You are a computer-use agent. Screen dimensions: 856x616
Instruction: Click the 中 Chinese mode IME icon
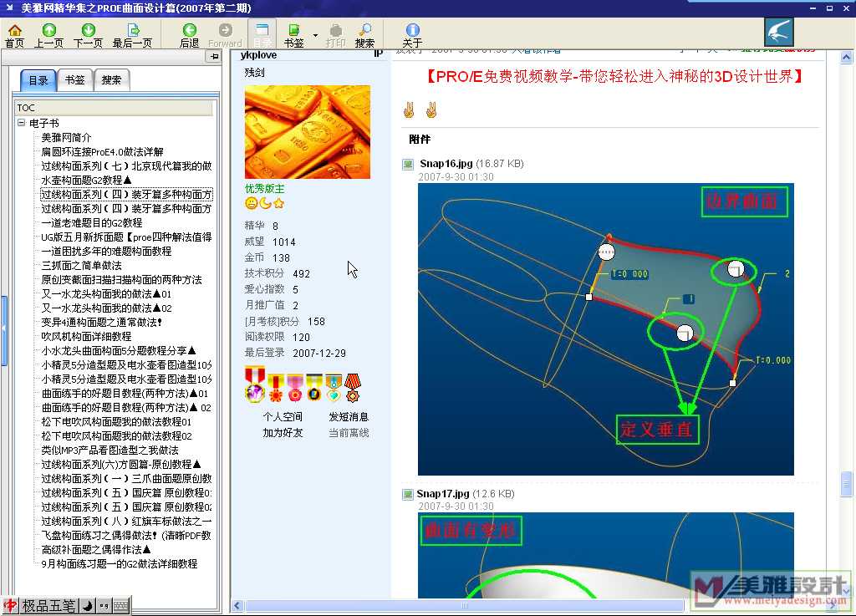10,606
